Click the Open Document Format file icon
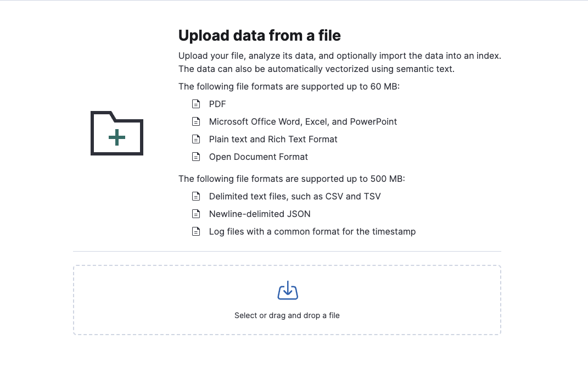 (196, 157)
